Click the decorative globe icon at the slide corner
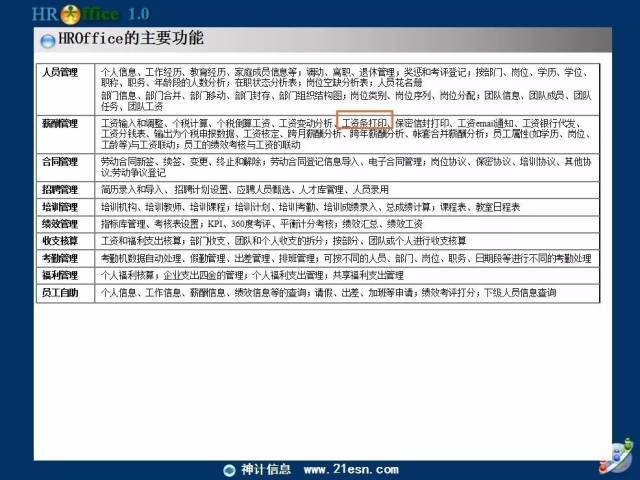The width and height of the screenshot is (640, 480). 616,456
